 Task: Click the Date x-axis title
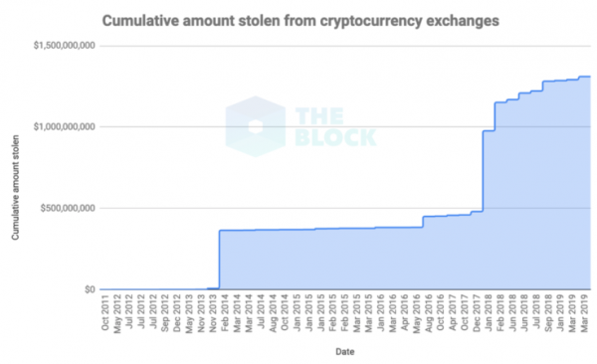(x=345, y=352)
